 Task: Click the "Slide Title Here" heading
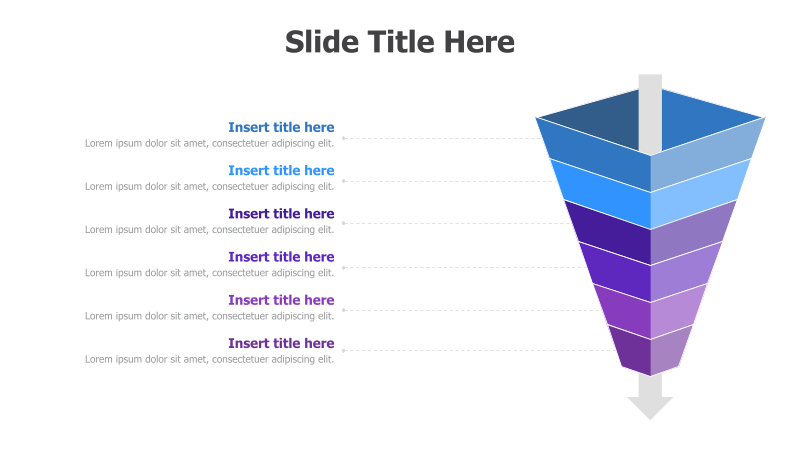(x=399, y=42)
